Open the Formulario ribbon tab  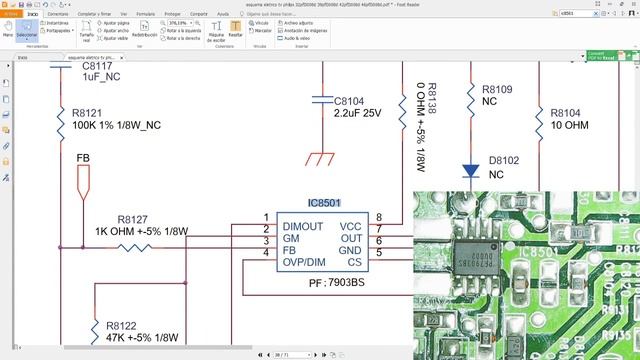point(145,14)
